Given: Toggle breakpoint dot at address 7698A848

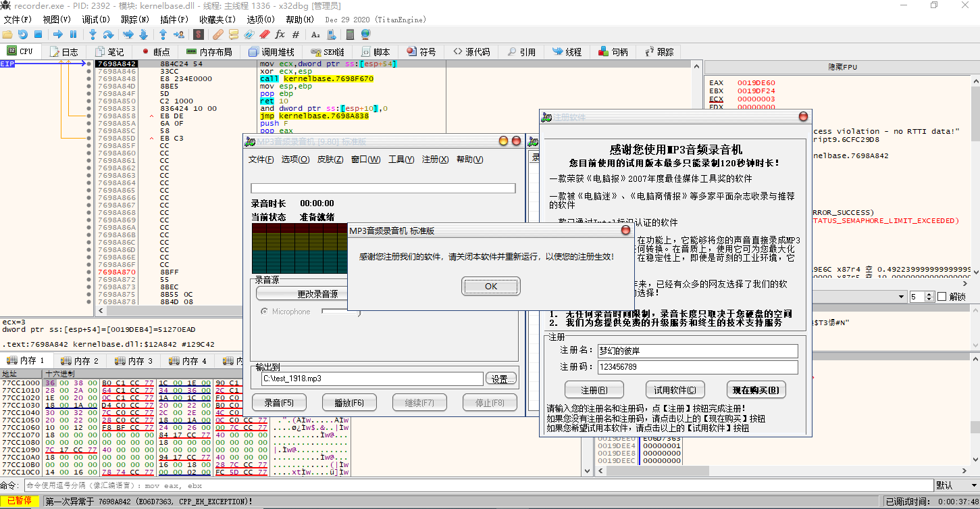Looking at the screenshot, I should point(89,79).
